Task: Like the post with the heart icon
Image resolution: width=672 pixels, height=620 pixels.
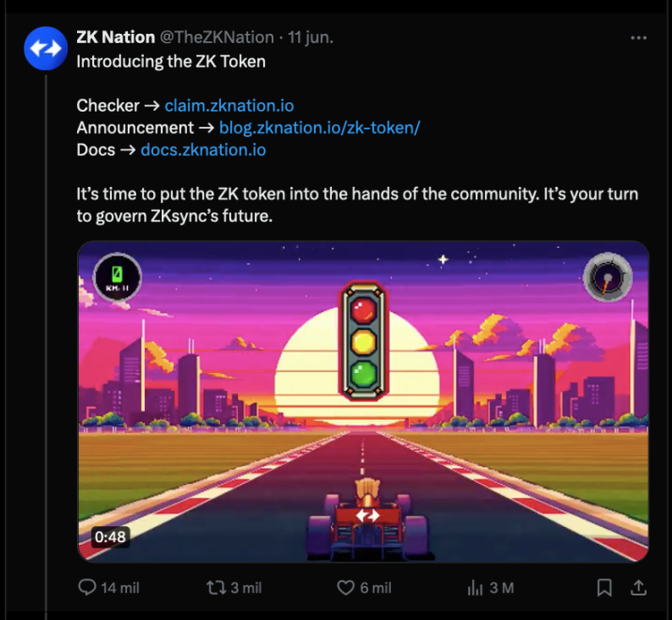Action: tap(345, 588)
